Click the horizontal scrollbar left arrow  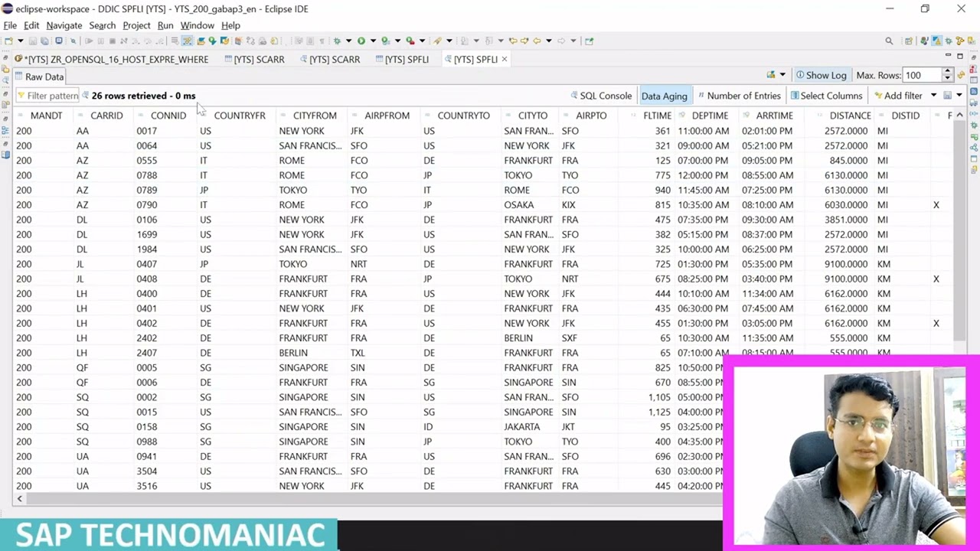pos(19,499)
